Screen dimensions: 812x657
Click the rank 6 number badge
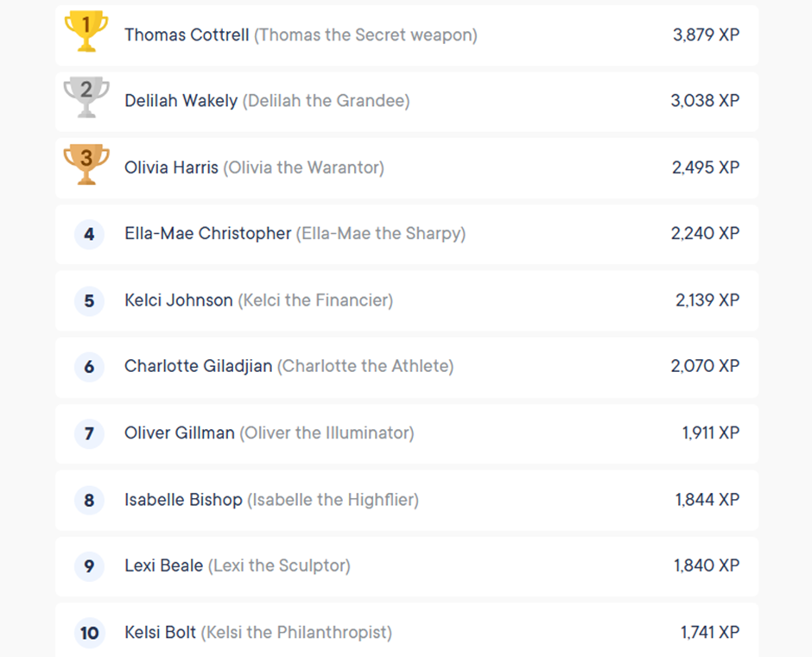point(89,367)
